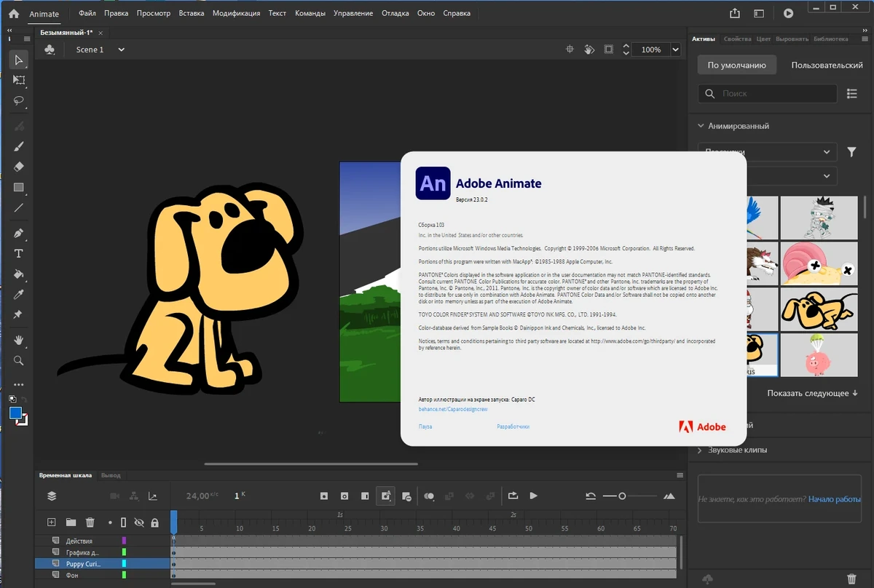The image size is (874, 588).
Task: Select the Pen tool
Action: point(19,233)
